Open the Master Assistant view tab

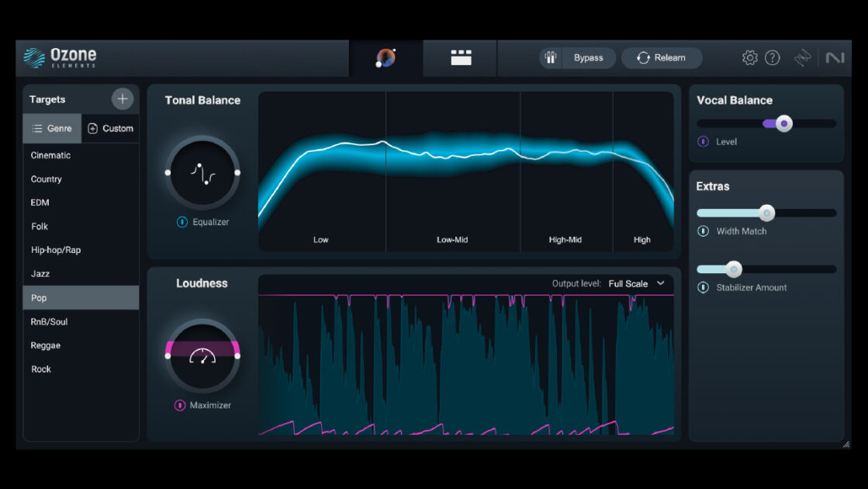tap(386, 57)
